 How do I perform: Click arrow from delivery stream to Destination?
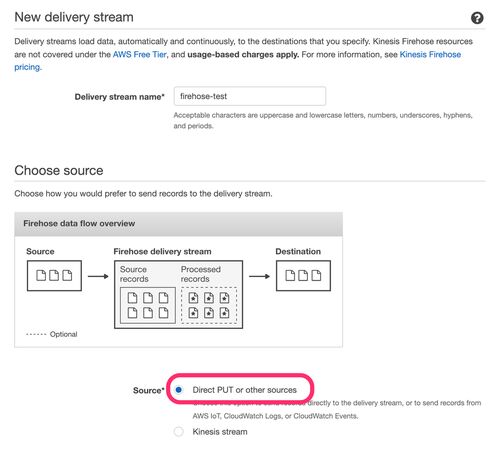point(259,276)
